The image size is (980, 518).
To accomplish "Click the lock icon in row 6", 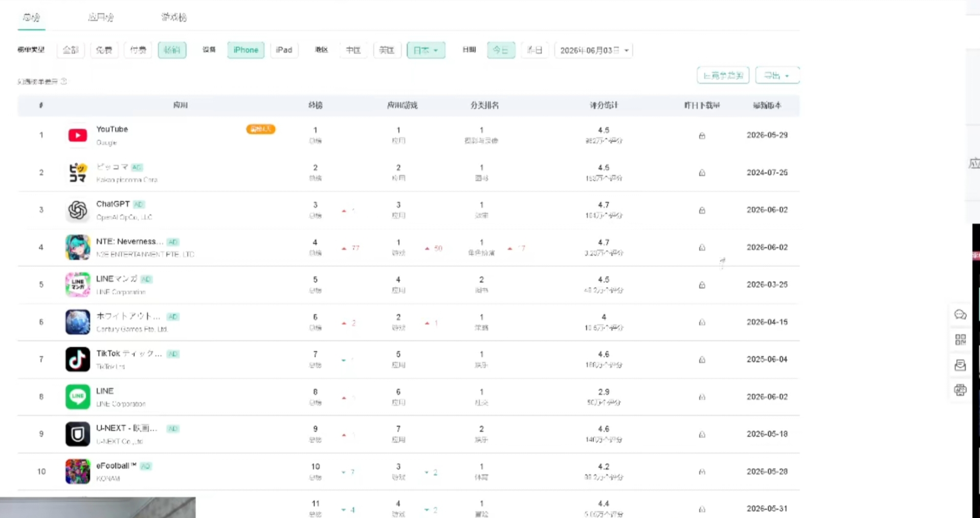I will tap(702, 322).
